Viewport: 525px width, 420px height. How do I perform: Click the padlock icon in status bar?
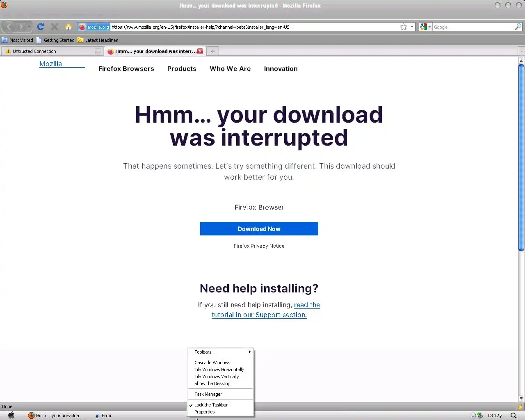pyautogui.click(x=520, y=406)
